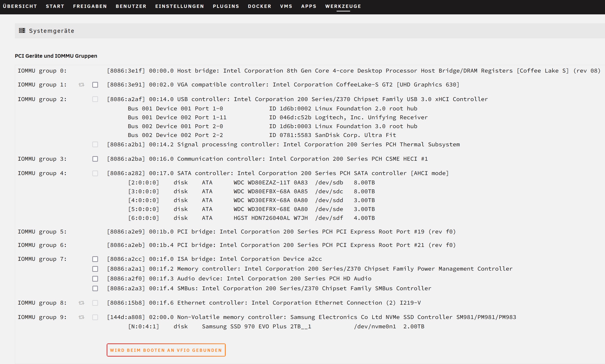The width and height of the screenshot is (605, 364).
Task: Click the Systemgeräte section header
Action: pyautogui.click(x=310, y=31)
